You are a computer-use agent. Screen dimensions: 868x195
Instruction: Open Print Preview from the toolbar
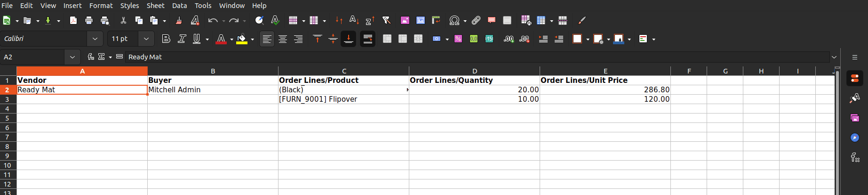(x=105, y=20)
